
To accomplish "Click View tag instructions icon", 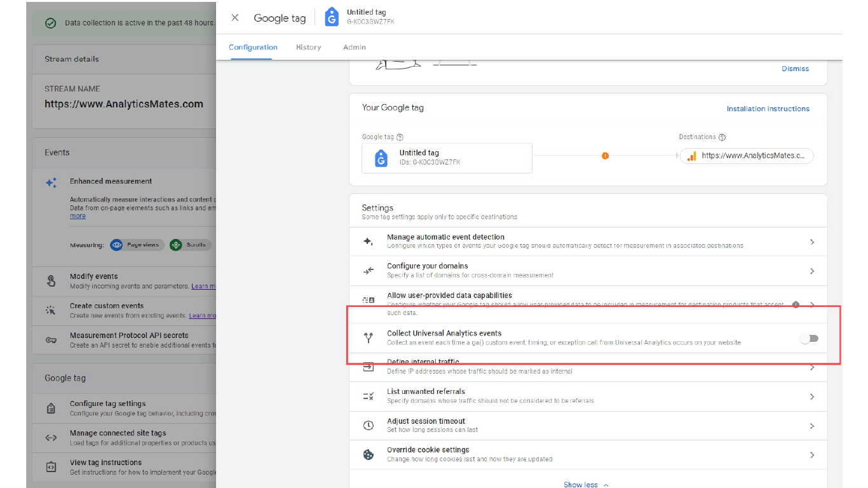I will (51, 467).
